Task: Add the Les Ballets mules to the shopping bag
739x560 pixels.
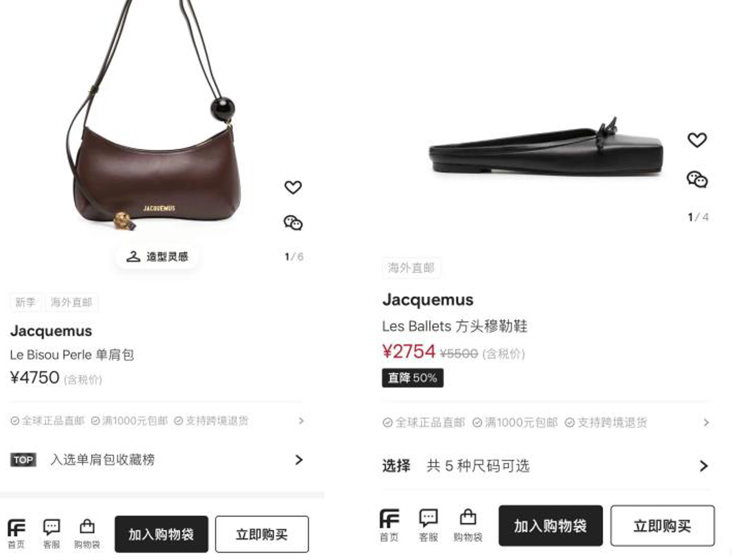Action: coord(550,525)
